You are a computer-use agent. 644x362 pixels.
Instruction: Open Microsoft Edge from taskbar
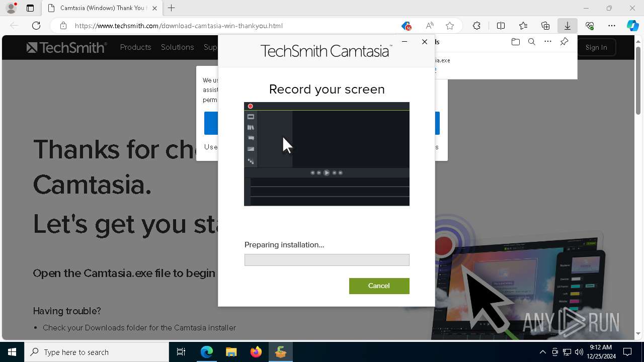[207, 352]
